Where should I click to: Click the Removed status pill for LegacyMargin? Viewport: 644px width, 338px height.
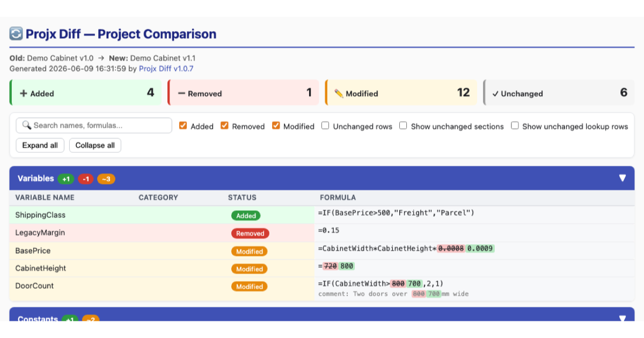coord(250,233)
